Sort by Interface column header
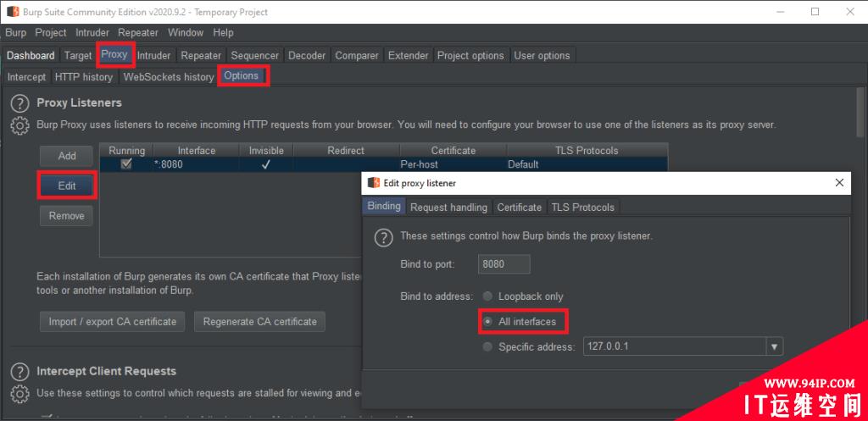 (197, 151)
